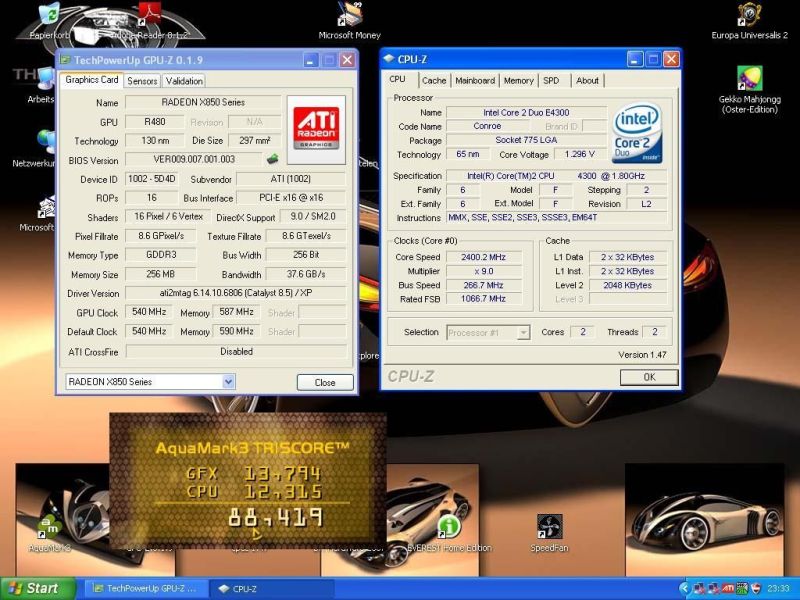
Task: Open the RADEON X850 Series dropdown in GPU-Z
Action: [229, 381]
